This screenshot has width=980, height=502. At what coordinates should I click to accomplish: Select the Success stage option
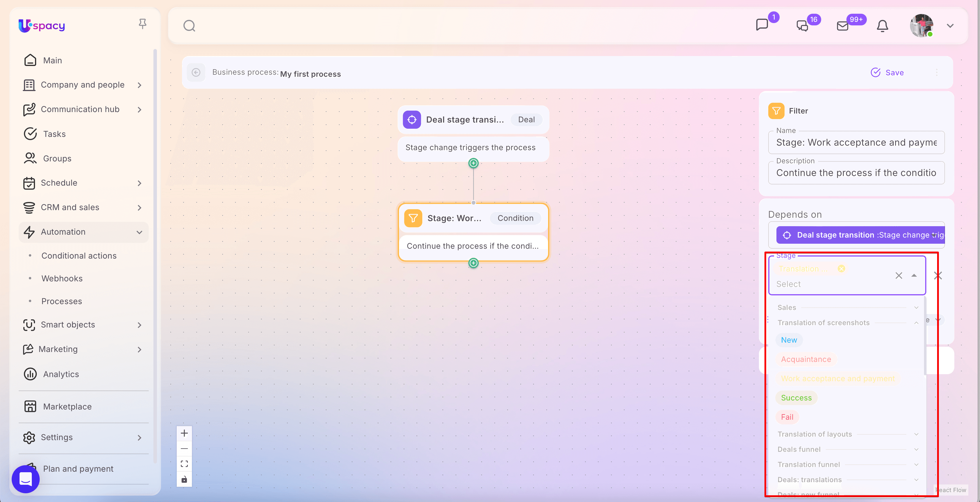point(796,398)
